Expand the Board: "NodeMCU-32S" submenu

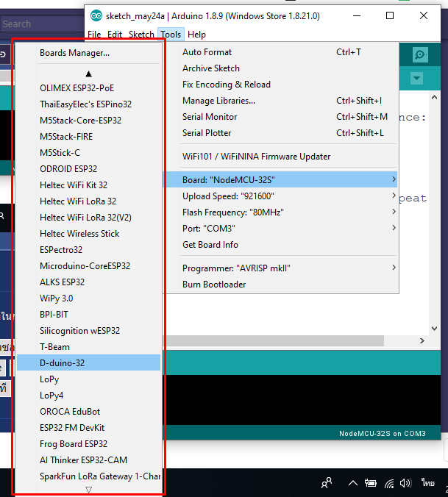[x=282, y=179]
